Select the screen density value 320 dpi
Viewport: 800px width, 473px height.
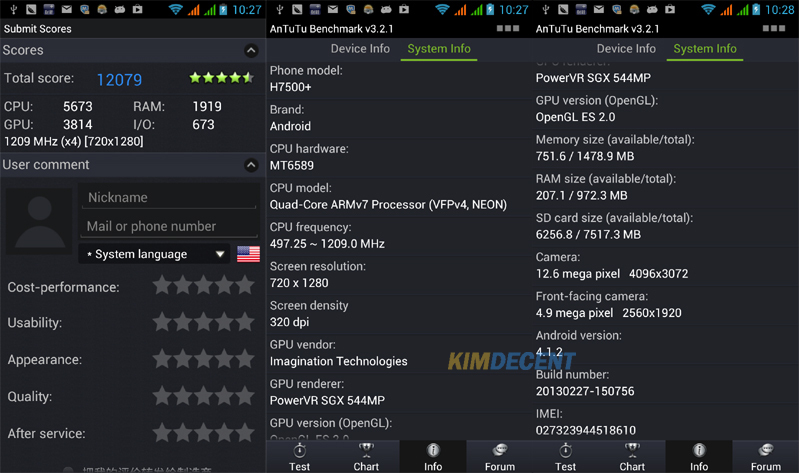point(289,322)
